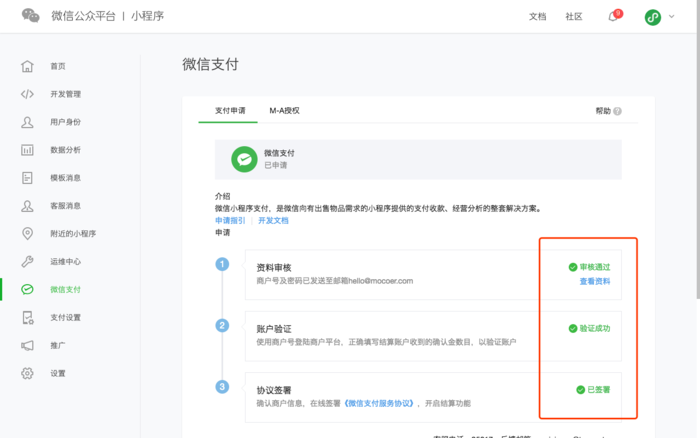700x438 pixels.
Task: Click the 微信支付 page heading
Action: (x=210, y=64)
